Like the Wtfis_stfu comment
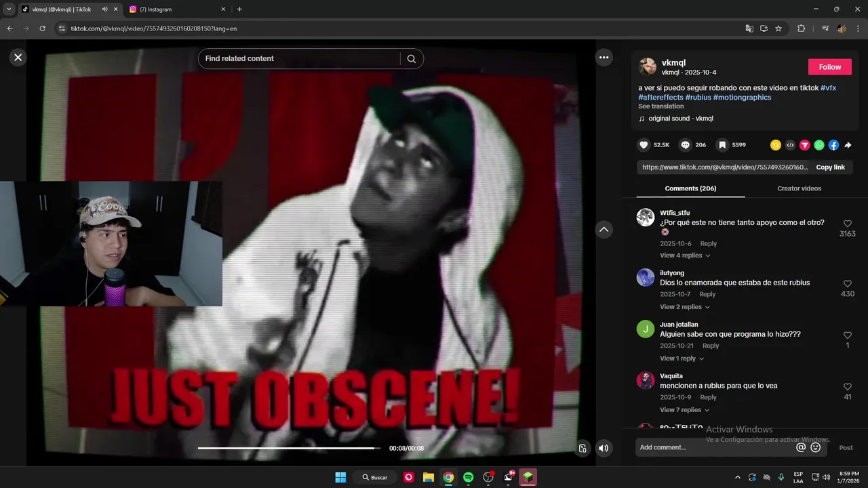Screen dimensions: 868x488 pos(847,224)
